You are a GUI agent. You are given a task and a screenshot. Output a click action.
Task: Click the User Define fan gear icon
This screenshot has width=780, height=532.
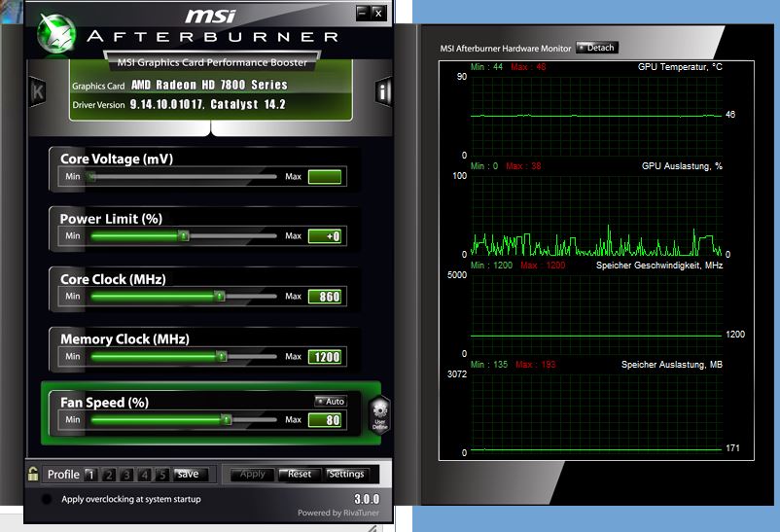(x=380, y=415)
